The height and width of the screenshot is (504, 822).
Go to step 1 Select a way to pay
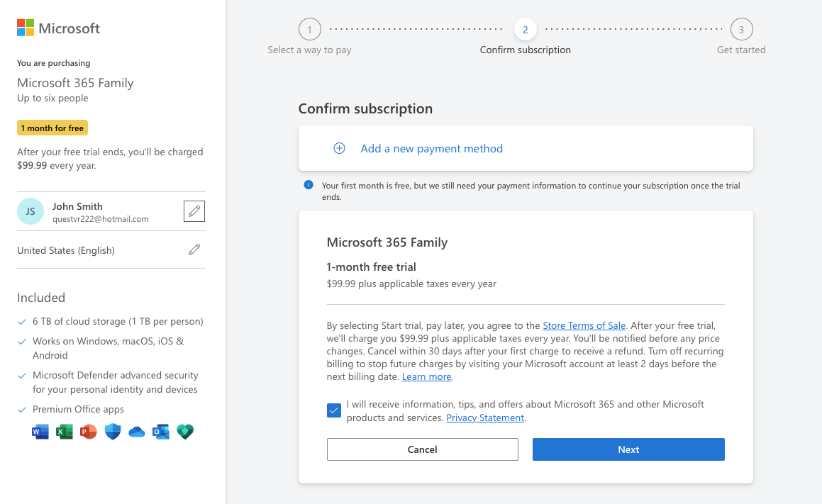coord(310,29)
